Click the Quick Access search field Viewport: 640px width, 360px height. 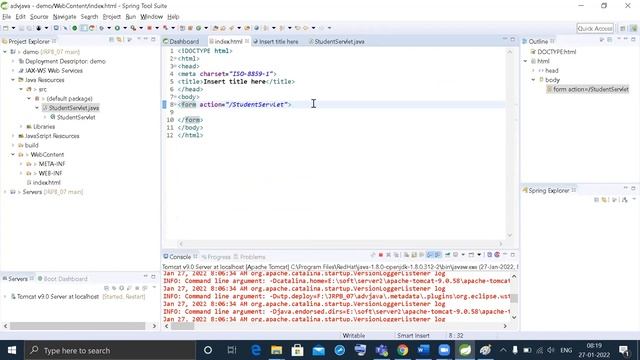[595, 28]
